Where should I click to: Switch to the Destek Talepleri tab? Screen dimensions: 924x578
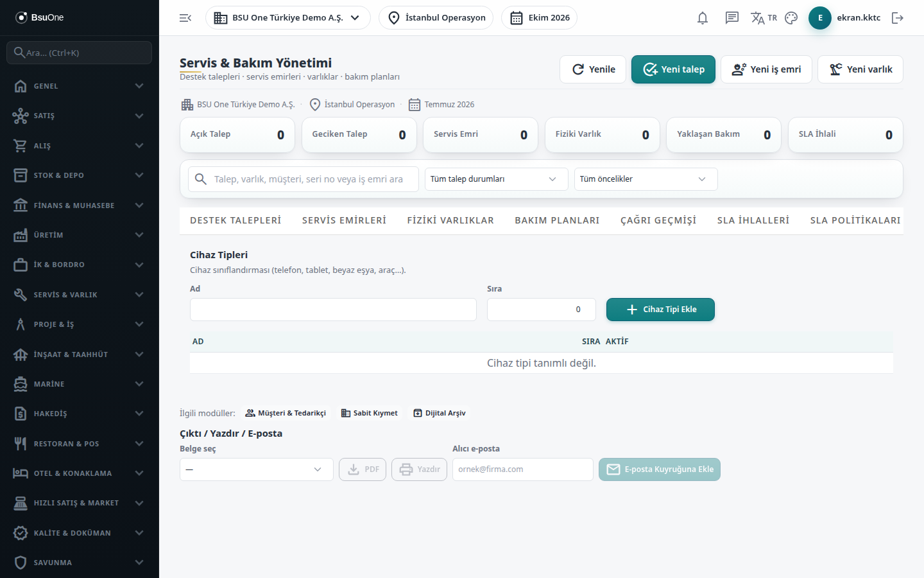pyautogui.click(x=235, y=220)
